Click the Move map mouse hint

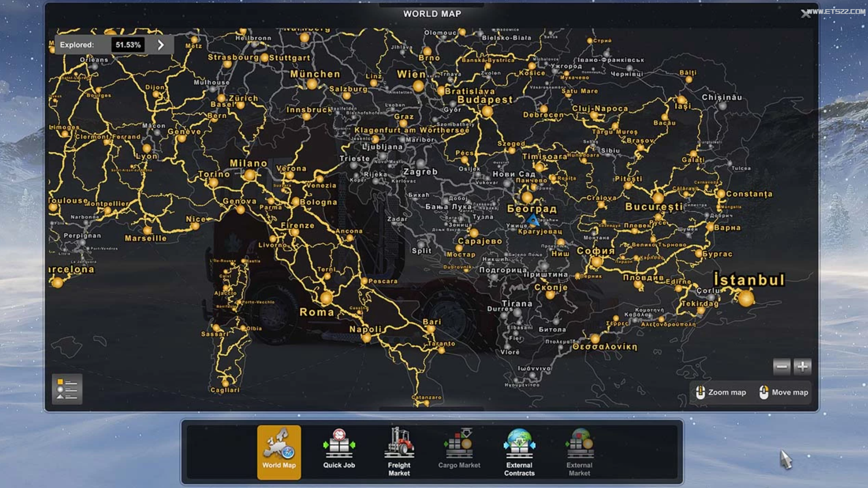(784, 392)
